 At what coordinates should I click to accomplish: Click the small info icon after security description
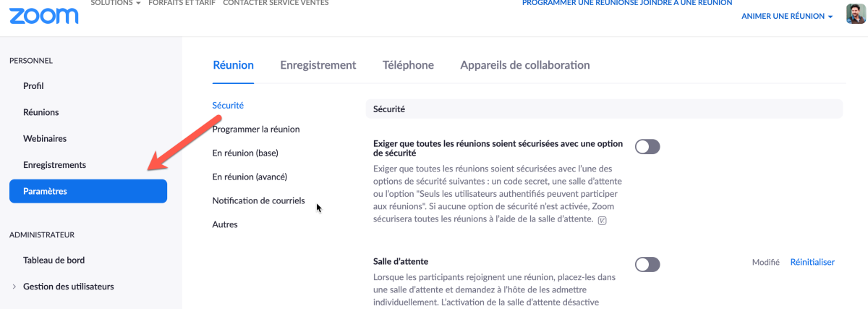coord(603,220)
